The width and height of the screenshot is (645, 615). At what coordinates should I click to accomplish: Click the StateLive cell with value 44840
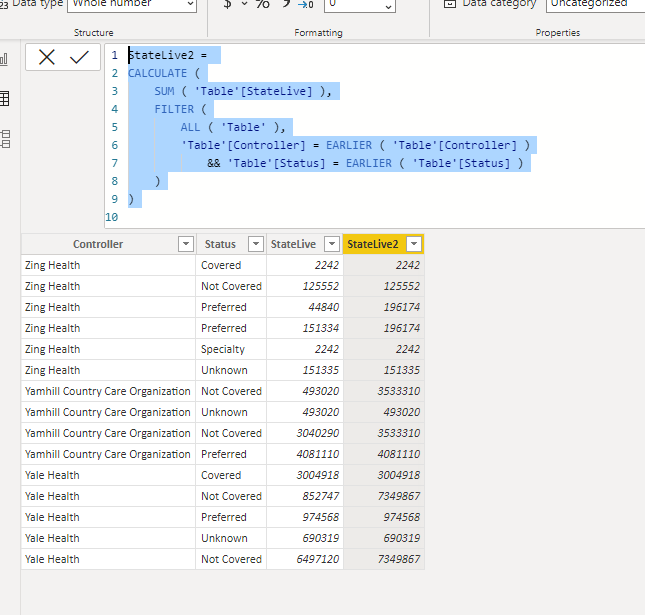(305, 307)
